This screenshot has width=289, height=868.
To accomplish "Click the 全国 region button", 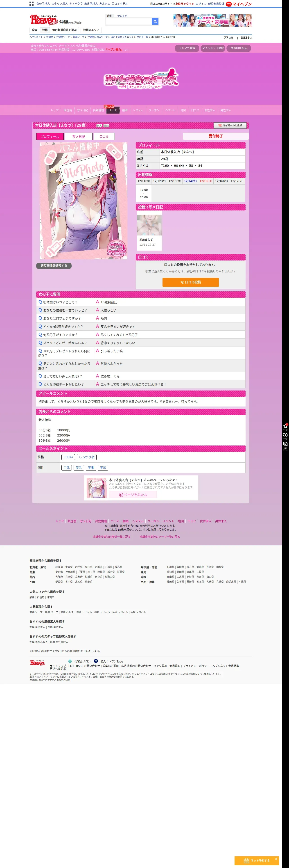I will [x=35, y=30].
